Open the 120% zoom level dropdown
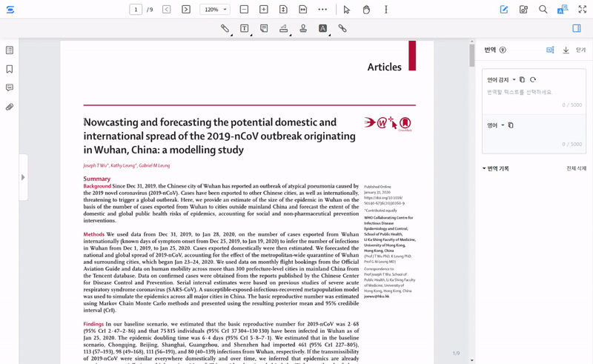Screen dimensions: 593x364 (x=215, y=10)
